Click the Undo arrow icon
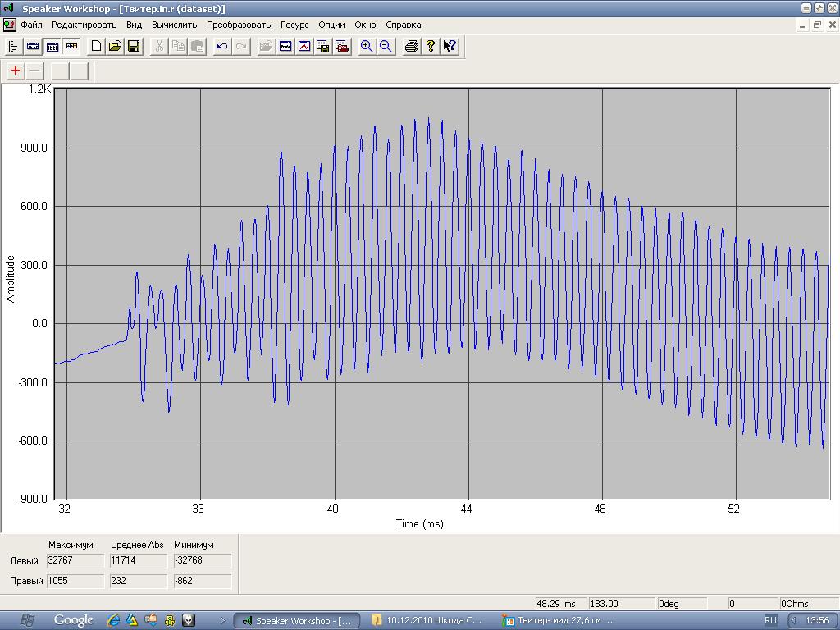Screen dimensions: 840x630 point(221,46)
